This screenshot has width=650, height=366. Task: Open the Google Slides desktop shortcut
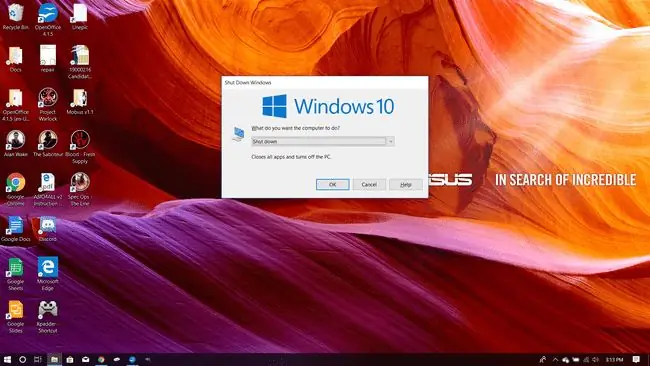(x=15, y=317)
